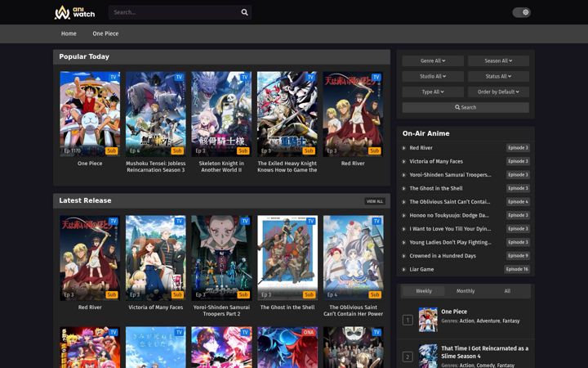Open Victoria of Many Faces in On-Air list
This screenshot has width=588, height=368.
tap(436, 161)
